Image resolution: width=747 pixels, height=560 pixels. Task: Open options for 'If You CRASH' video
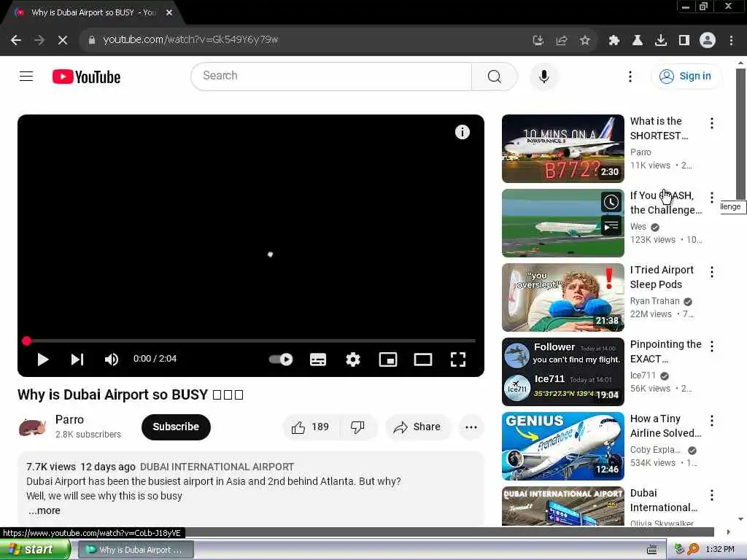[x=712, y=198]
